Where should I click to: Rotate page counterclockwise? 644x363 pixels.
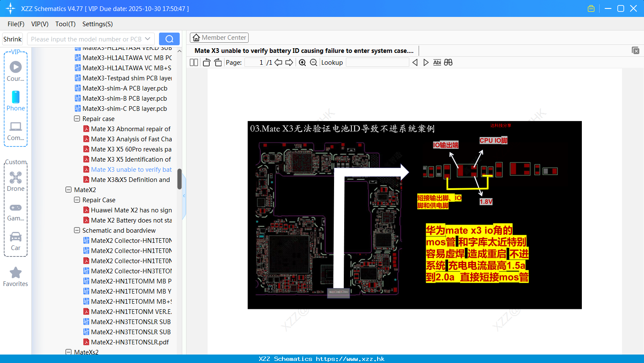(206, 63)
